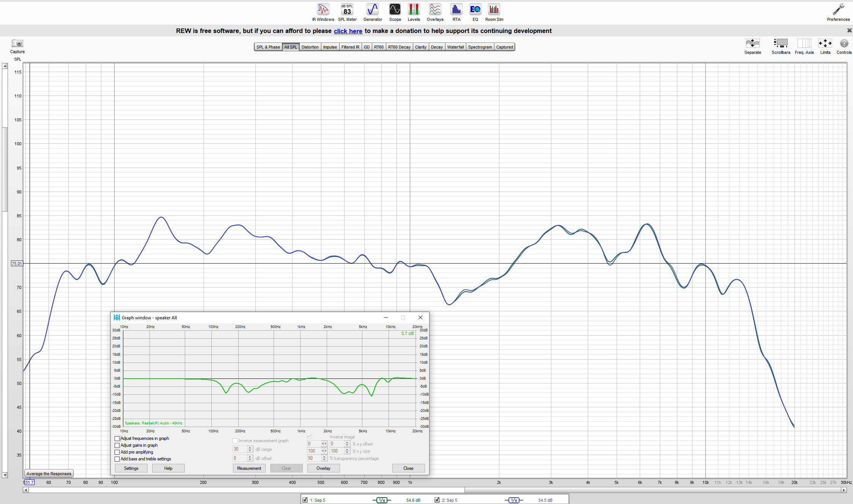Image resolution: width=853 pixels, height=504 pixels.
Task: Click transparency percentage stepper arrows
Action: point(324,458)
